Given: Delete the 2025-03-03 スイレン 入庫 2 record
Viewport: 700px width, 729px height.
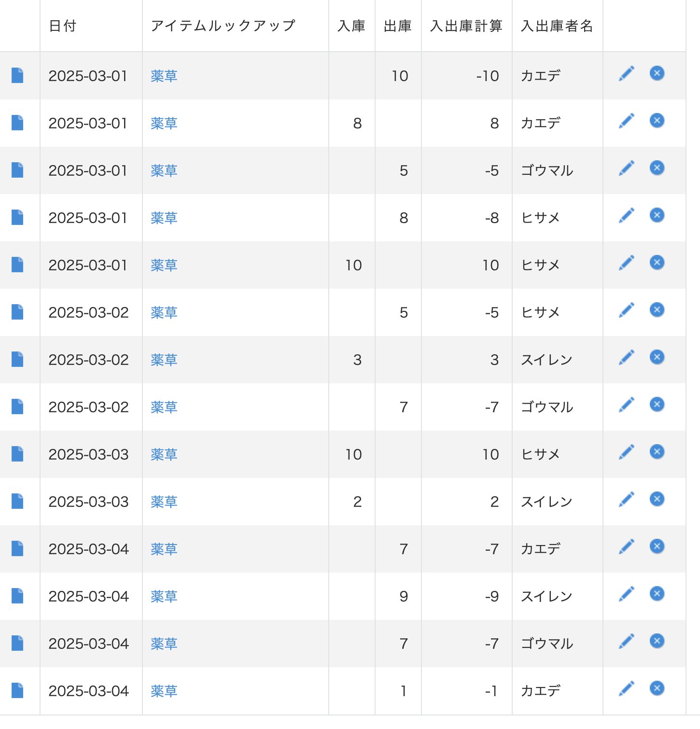Looking at the screenshot, I should point(657,499).
